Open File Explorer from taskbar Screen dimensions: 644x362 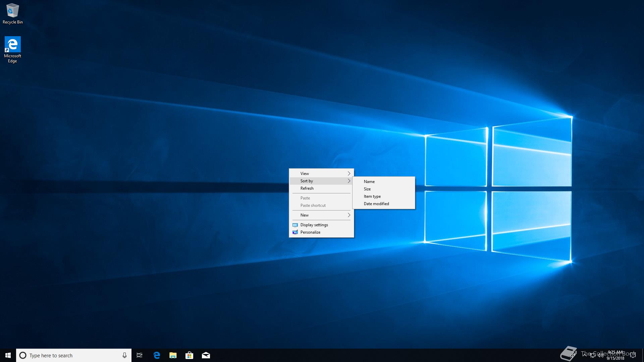pyautogui.click(x=173, y=355)
